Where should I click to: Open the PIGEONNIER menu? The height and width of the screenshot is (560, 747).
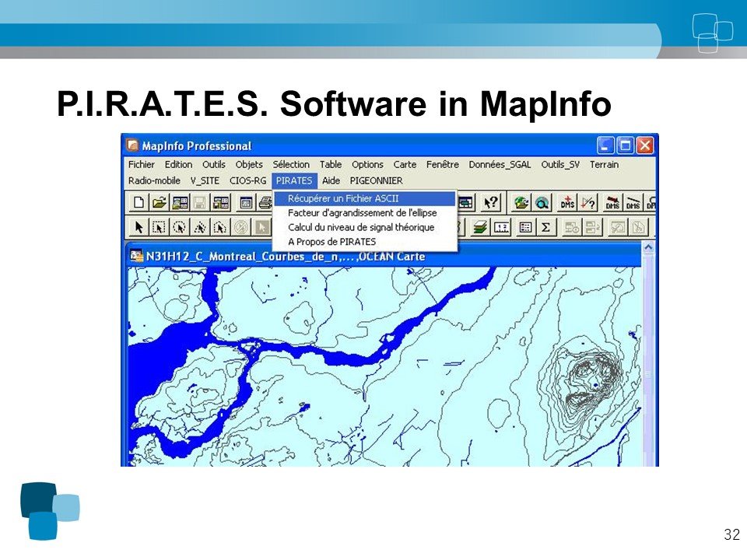point(376,180)
